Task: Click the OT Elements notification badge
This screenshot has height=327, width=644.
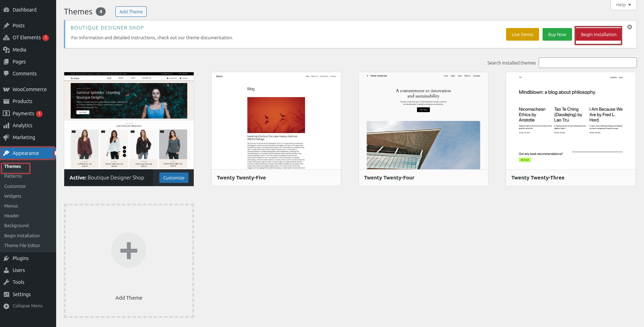Action: (46, 38)
